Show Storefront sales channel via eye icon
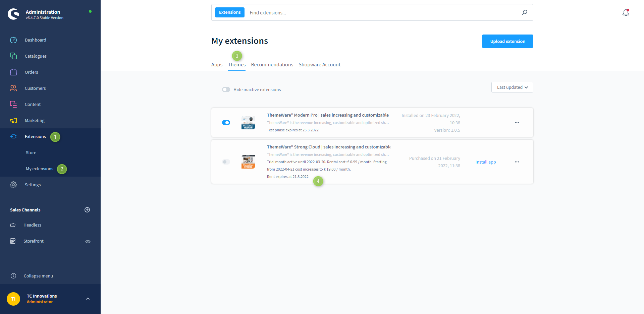The width and height of the screenshot is (644, 314). point(88,242)
